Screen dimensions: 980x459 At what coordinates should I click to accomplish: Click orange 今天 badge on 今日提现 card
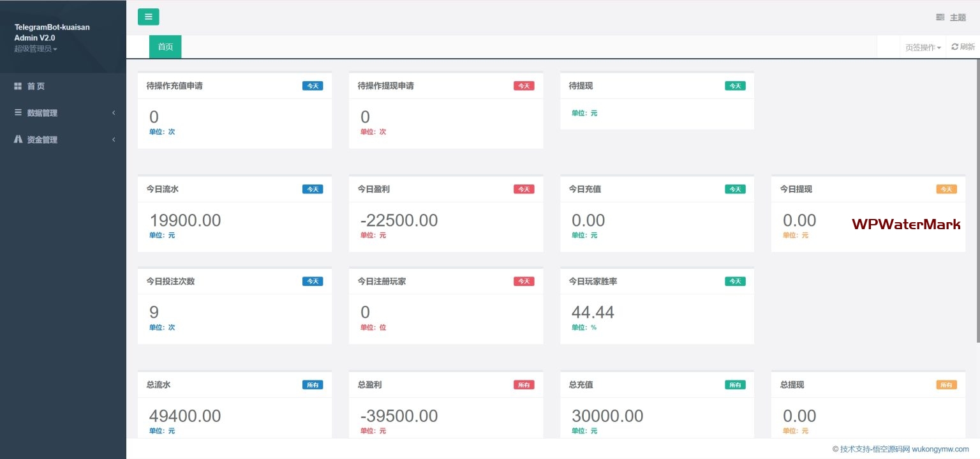[946, 189]
